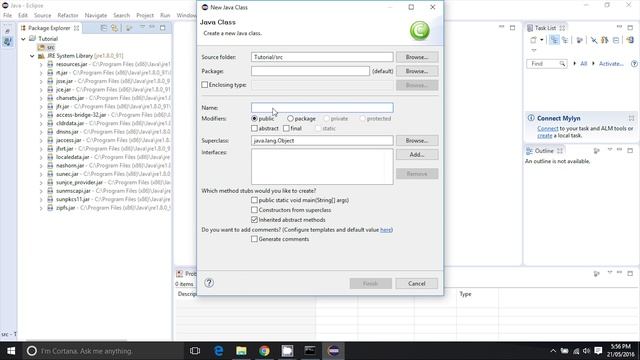Select Categorized view icon in Task List

click(x=554, y=40)
